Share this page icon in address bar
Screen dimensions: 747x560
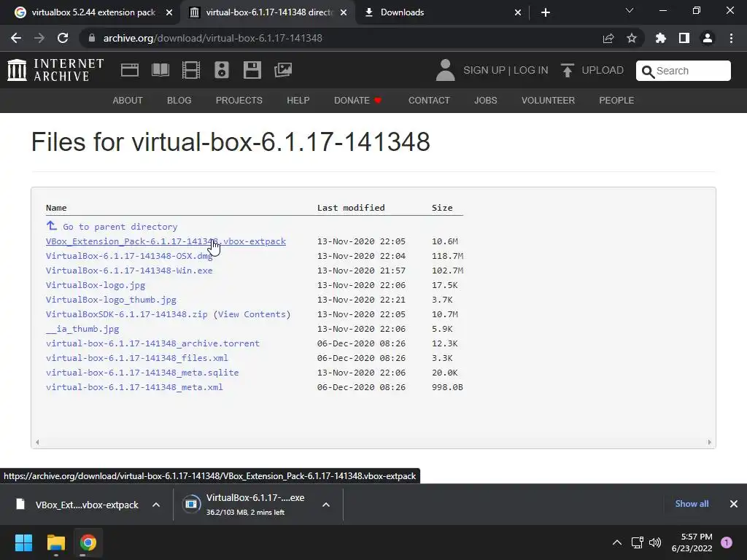[608, 38]
